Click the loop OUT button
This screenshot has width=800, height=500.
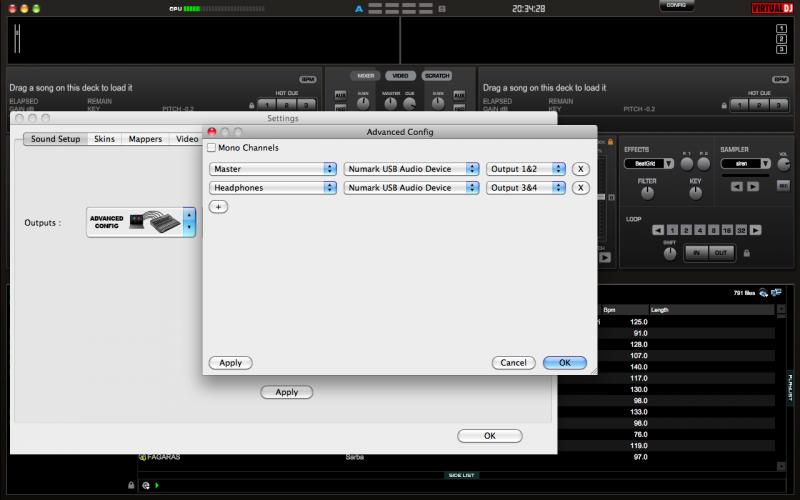point(720,254)
